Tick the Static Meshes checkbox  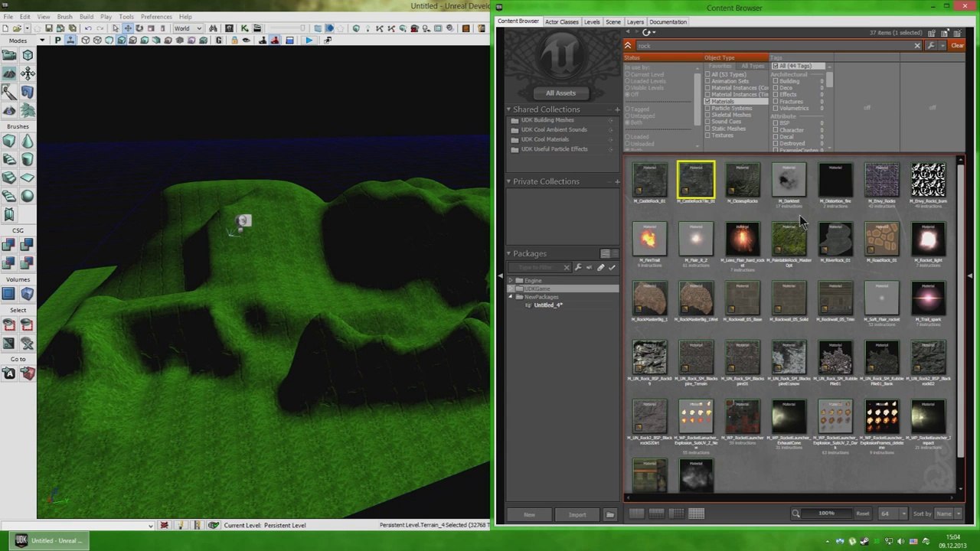point(707,129)
